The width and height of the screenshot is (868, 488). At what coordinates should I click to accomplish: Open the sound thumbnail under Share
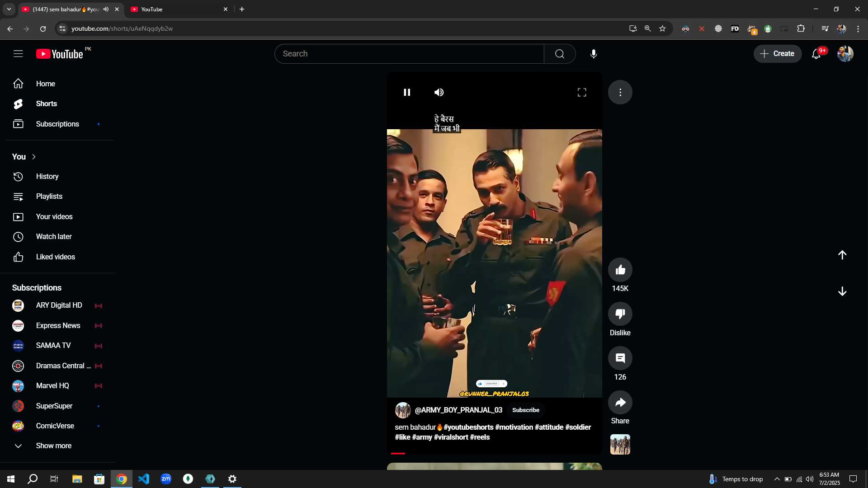[x=620, y=445]
